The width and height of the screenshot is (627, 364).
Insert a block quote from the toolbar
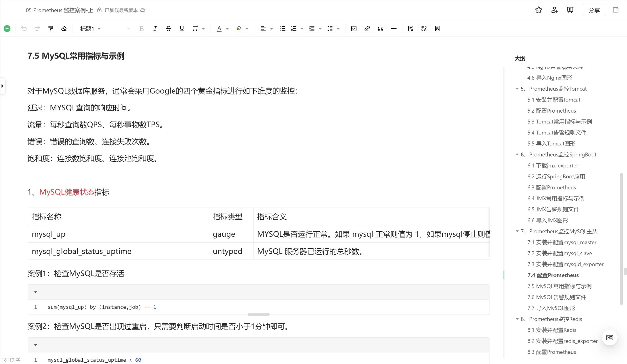pos(380,28)
